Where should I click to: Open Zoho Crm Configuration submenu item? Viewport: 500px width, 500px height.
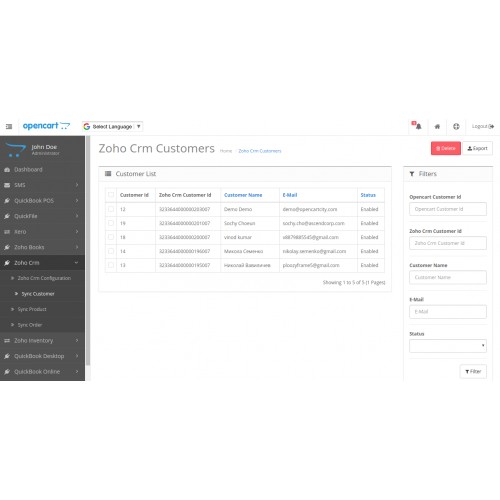tap(42, 278)
